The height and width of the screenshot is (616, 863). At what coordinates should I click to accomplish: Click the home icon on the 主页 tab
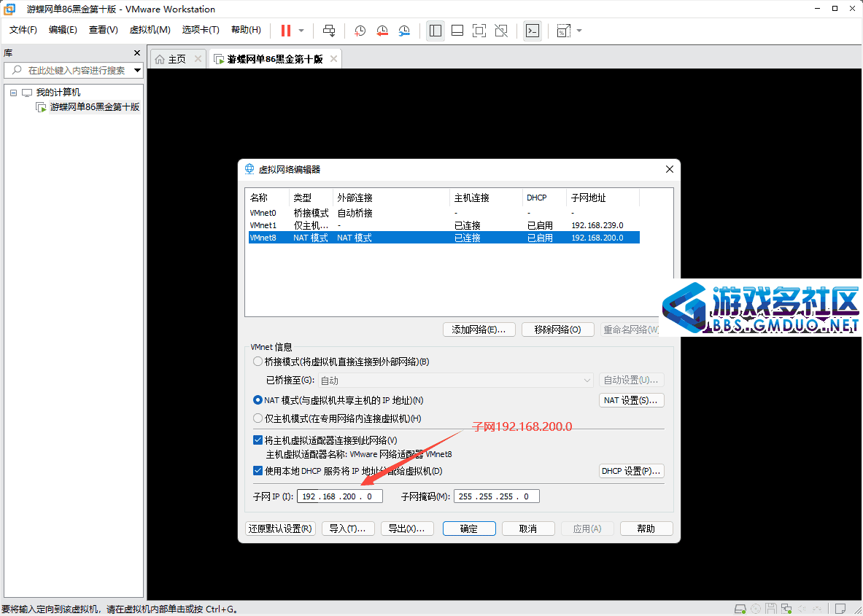160,59
